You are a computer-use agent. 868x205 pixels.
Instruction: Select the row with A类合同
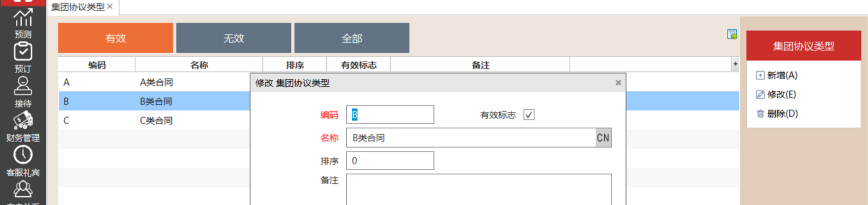click(x=156, y=82)
